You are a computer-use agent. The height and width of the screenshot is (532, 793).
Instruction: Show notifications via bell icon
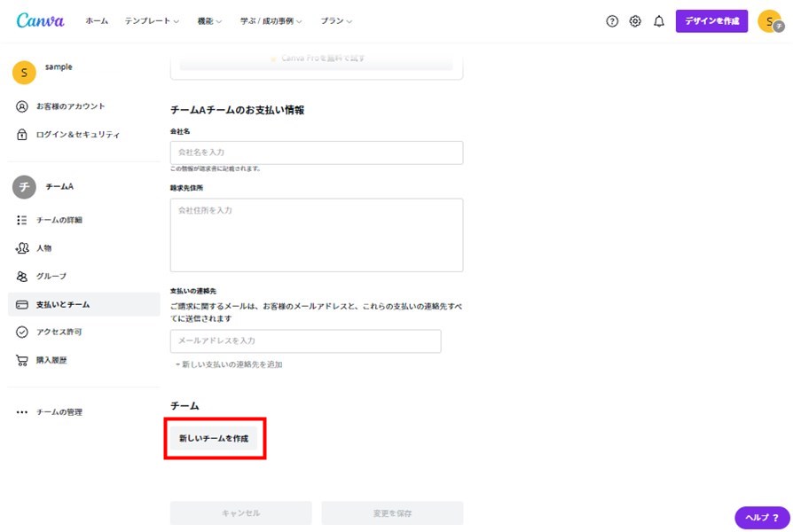point(659,21)
